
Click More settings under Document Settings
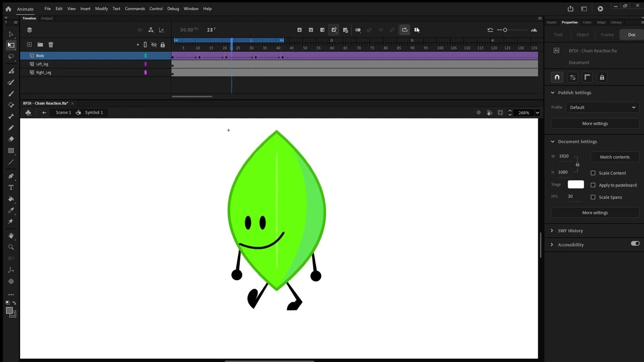tap(595, 213)
